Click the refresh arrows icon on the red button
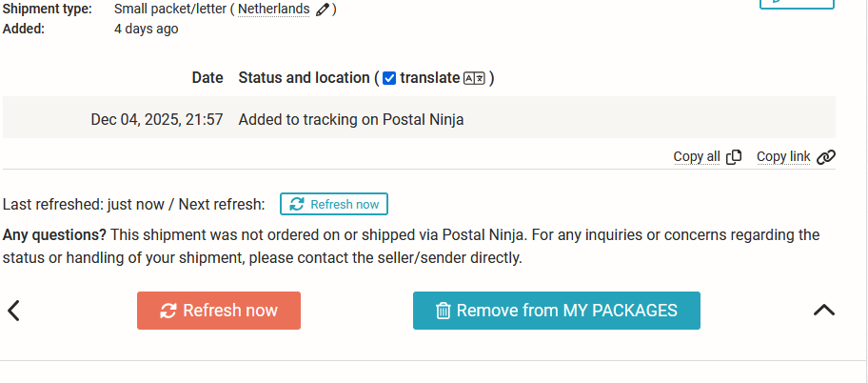 [168, 311]
